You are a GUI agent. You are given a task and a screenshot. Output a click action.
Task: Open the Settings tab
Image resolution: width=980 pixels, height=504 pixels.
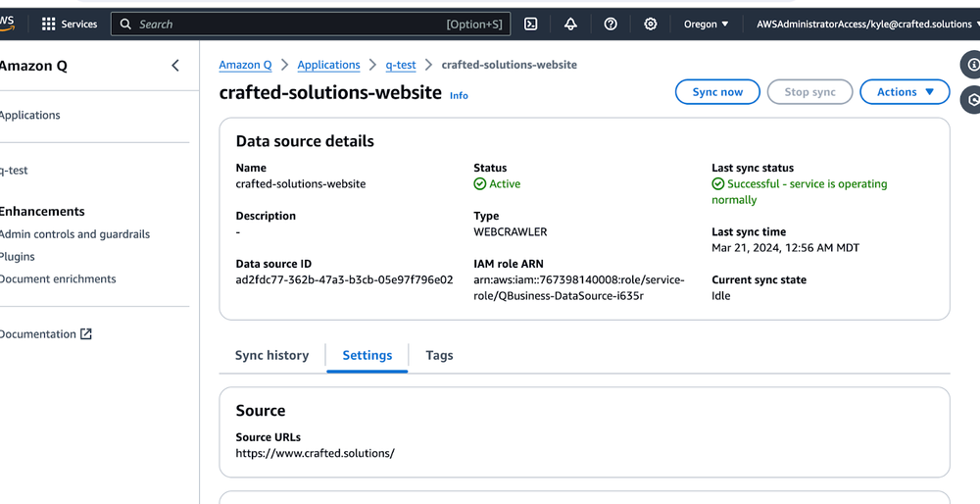click(367, 356)
